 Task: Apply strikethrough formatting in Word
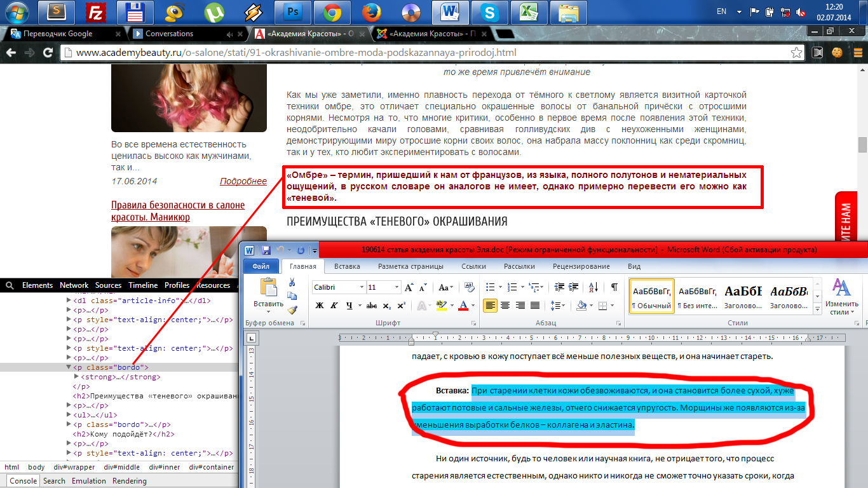(x=372, y=306)
